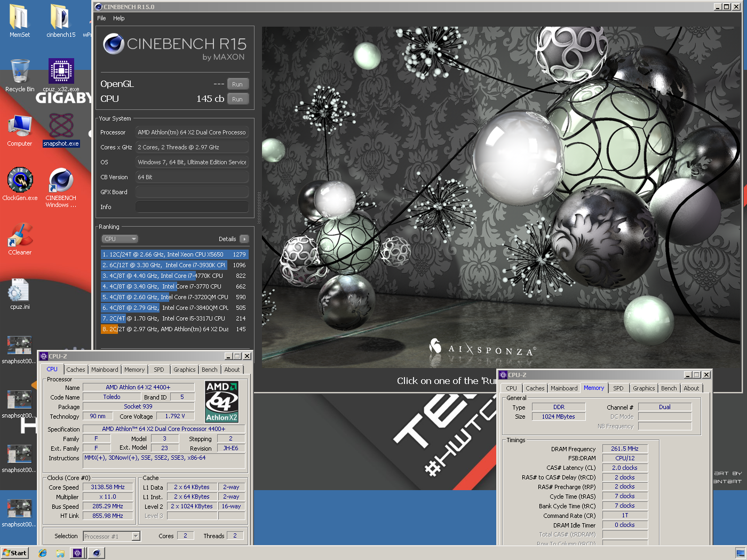Click the DRAM Frequency value 261.5 MHz
This screenshot has width=747, height=560.
point(625,449)
